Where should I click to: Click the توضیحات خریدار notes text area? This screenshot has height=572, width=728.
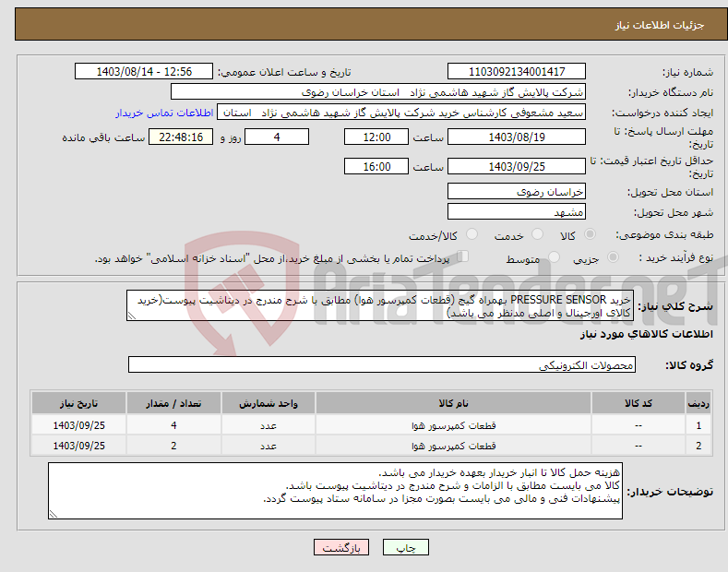pos(335,491)
